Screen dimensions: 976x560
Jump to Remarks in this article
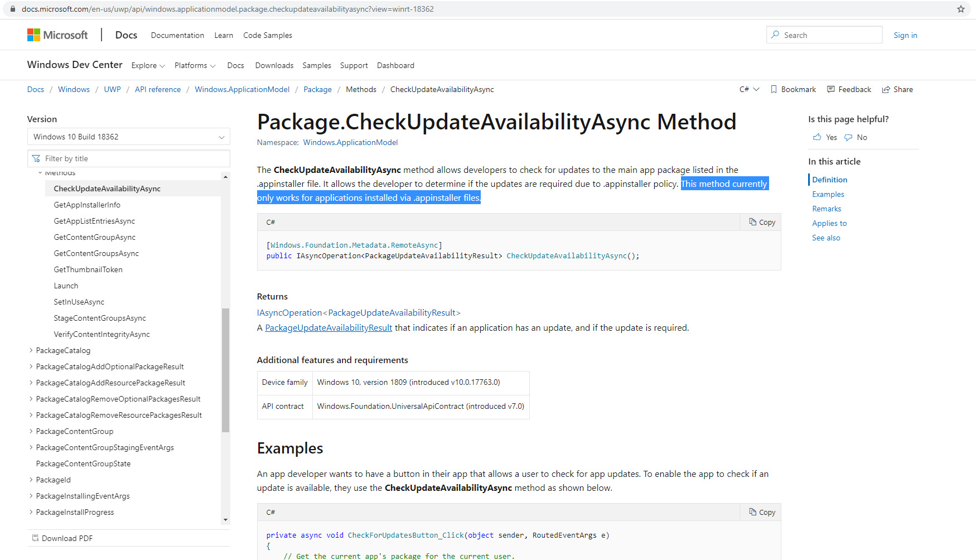827,209
